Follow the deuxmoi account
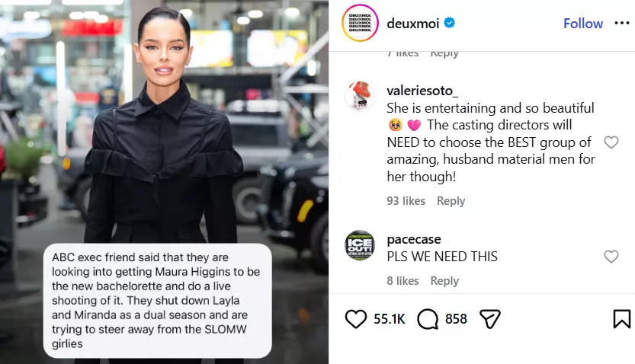The width and height of the screenshot is (635, 364). tap(583, 24)
